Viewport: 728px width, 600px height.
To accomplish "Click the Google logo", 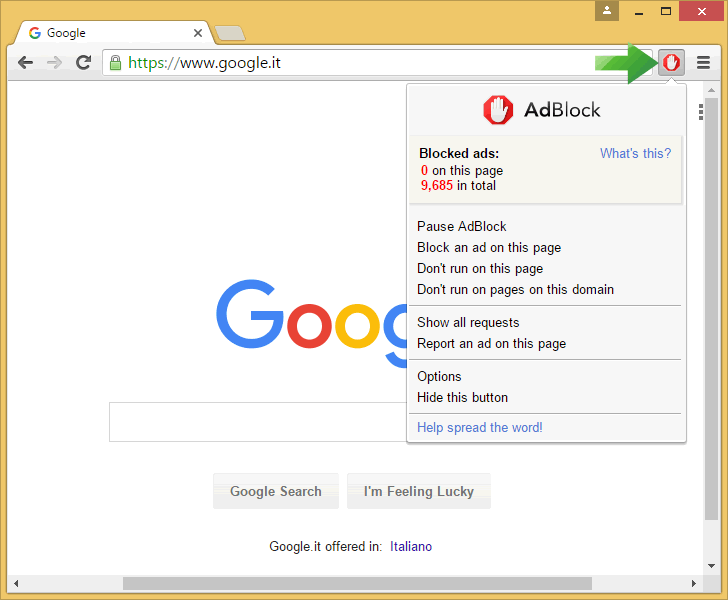I will pos(311,322).
